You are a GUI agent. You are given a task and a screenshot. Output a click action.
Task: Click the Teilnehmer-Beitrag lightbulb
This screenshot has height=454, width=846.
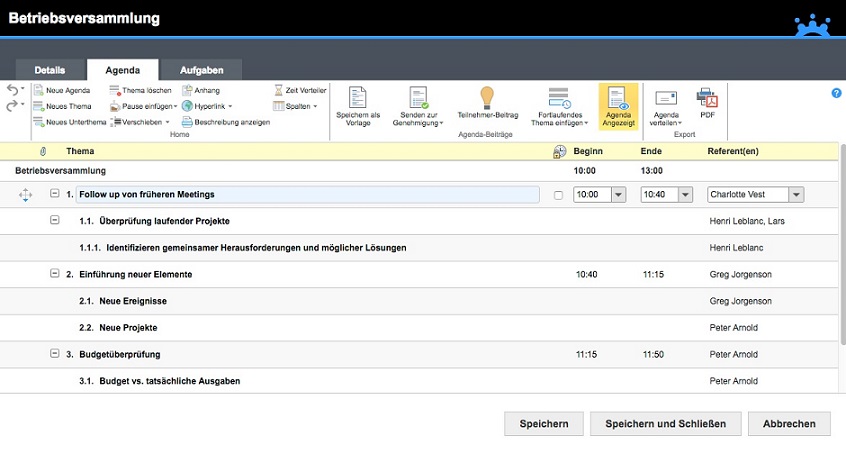coord(487,103)
